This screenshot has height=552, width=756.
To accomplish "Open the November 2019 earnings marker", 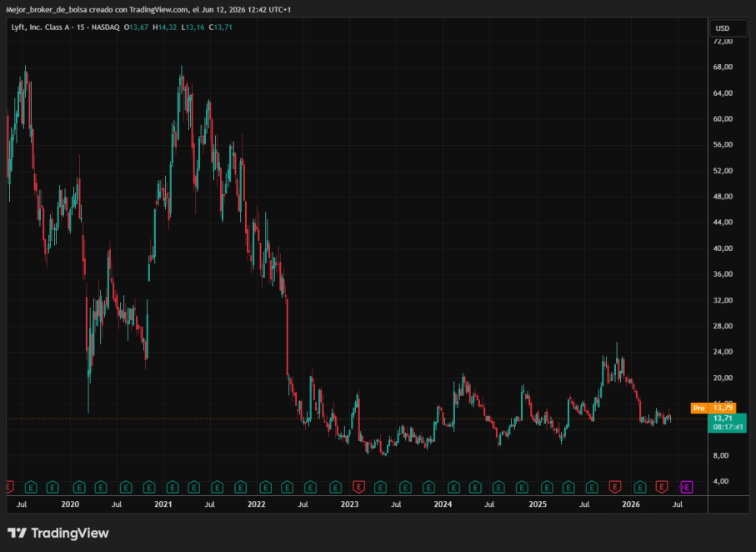I will click(52, 487).
